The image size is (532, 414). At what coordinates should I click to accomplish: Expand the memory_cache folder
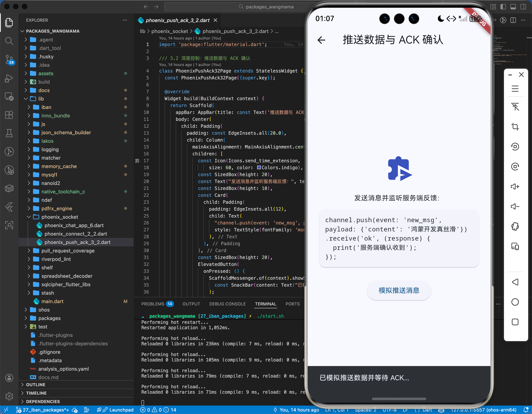[x=29, y=166]
